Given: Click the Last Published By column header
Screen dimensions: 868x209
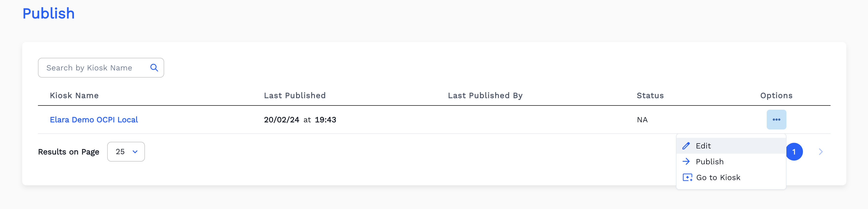Looking at the screenshot, I should (x=485, y=96).
